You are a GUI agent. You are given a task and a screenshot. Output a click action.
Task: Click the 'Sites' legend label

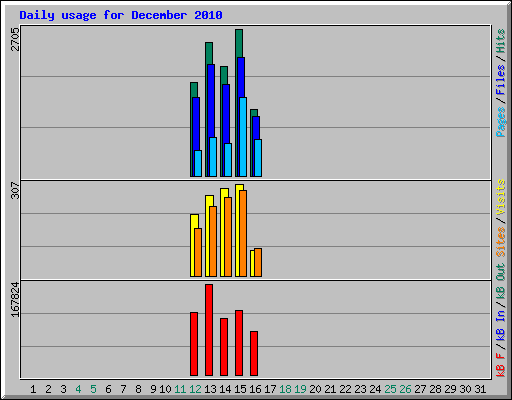pos(500,242)
